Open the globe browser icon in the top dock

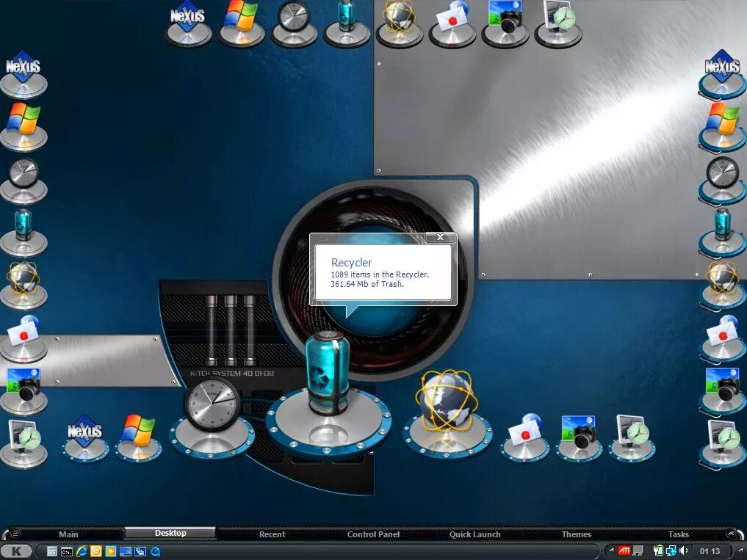click(x=400, y=22)
